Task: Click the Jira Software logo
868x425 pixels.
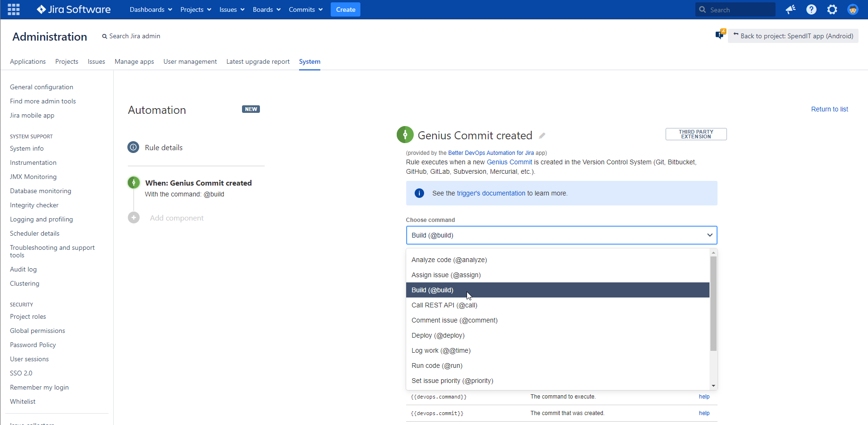Action: tap(74, 9)
